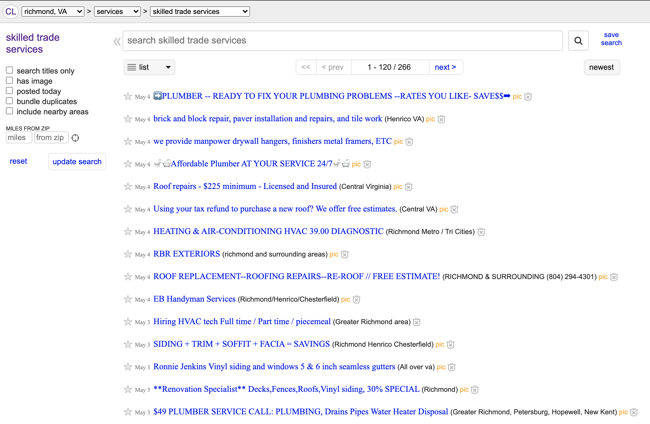Expand the list view mode dropdown
The height and width of the screenshot is (424, 650).
149,67
